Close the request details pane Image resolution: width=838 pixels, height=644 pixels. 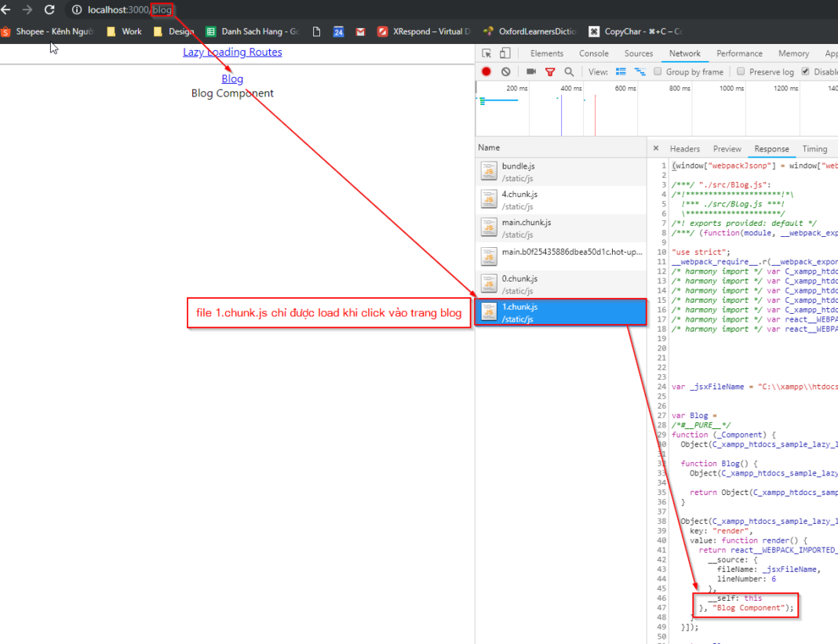coord(655,149)
